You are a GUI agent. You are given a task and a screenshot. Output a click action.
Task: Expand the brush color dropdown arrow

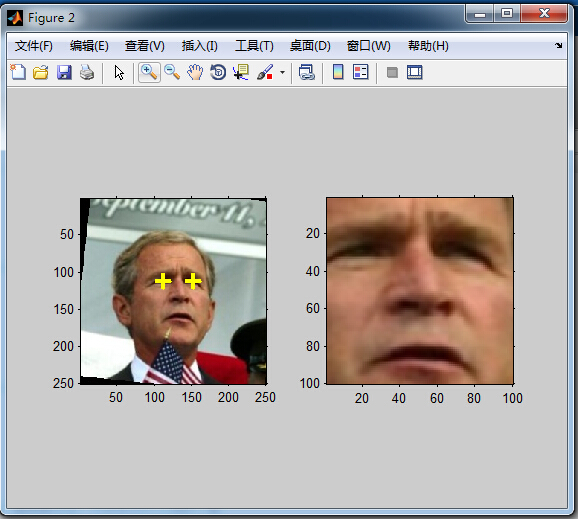click(282, 72)
